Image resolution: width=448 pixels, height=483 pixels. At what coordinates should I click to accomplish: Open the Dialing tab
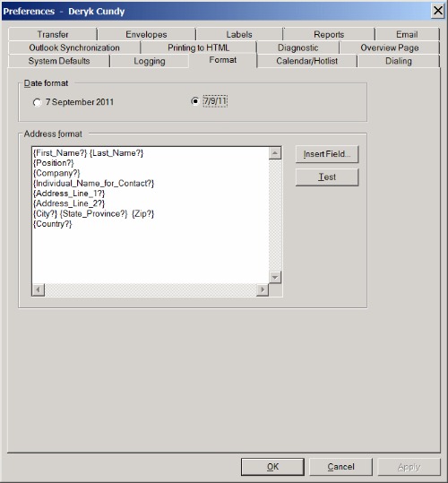[x=399, y=61]
